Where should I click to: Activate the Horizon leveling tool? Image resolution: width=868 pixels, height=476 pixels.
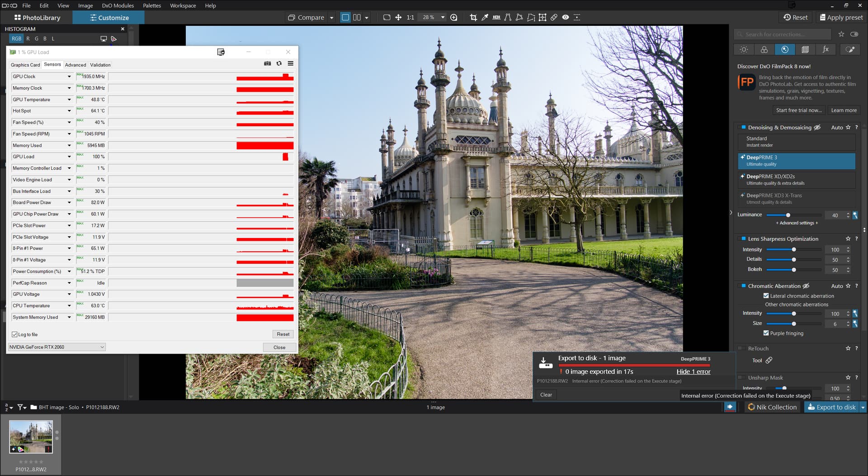click(496, 17)
